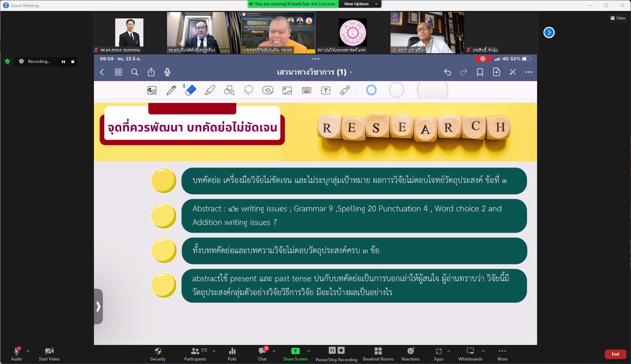Open the Apps menu
Image resolution: width=631 pixels, height=364 pixels.
tap(439, 354)
